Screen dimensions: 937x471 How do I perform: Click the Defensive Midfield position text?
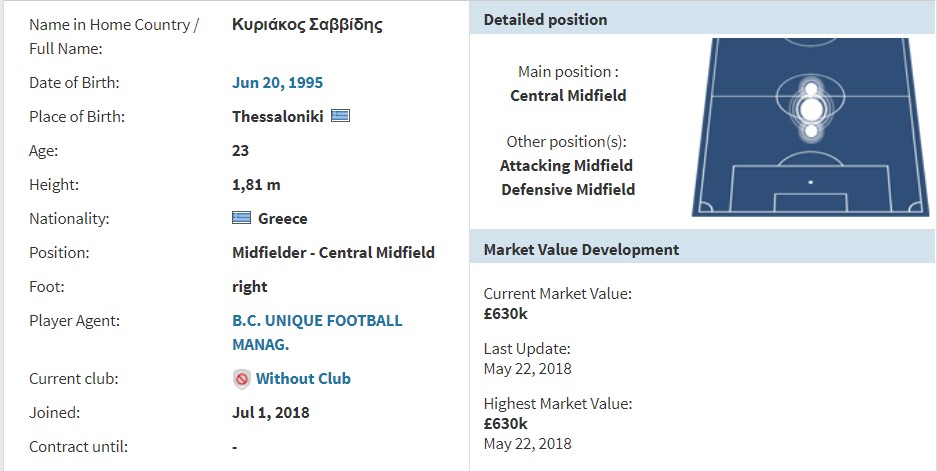[x=568, y=189]
